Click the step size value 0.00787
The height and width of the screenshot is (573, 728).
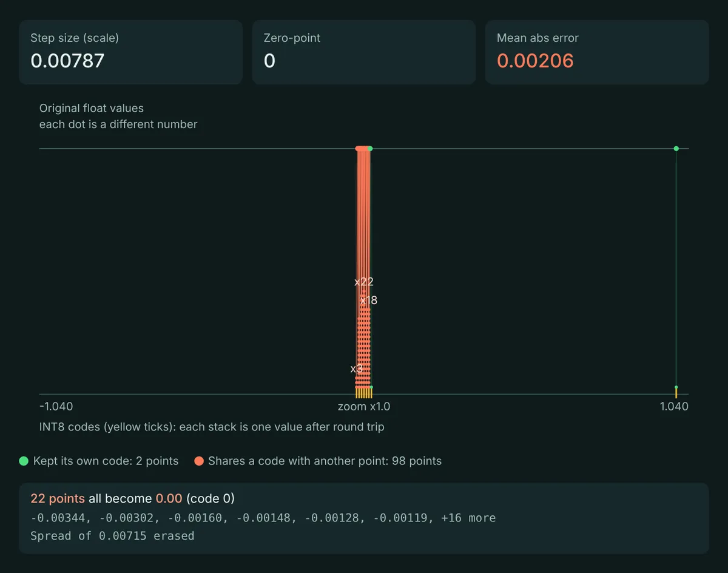[x=67, y=61]
